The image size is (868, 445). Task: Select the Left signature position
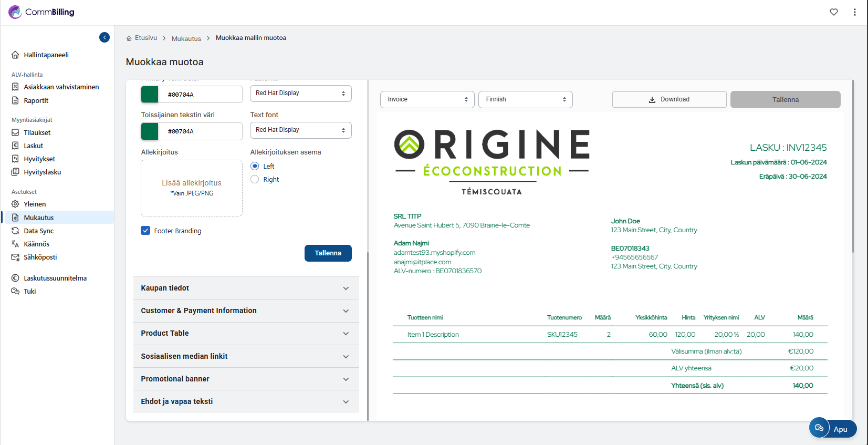click(255, 166)
